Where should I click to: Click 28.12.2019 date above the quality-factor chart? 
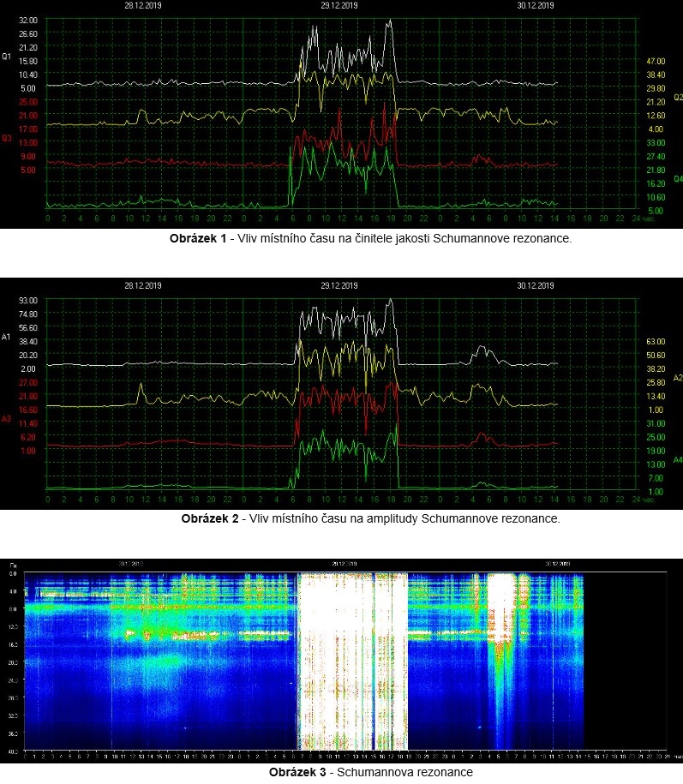[x=142, y=5]
